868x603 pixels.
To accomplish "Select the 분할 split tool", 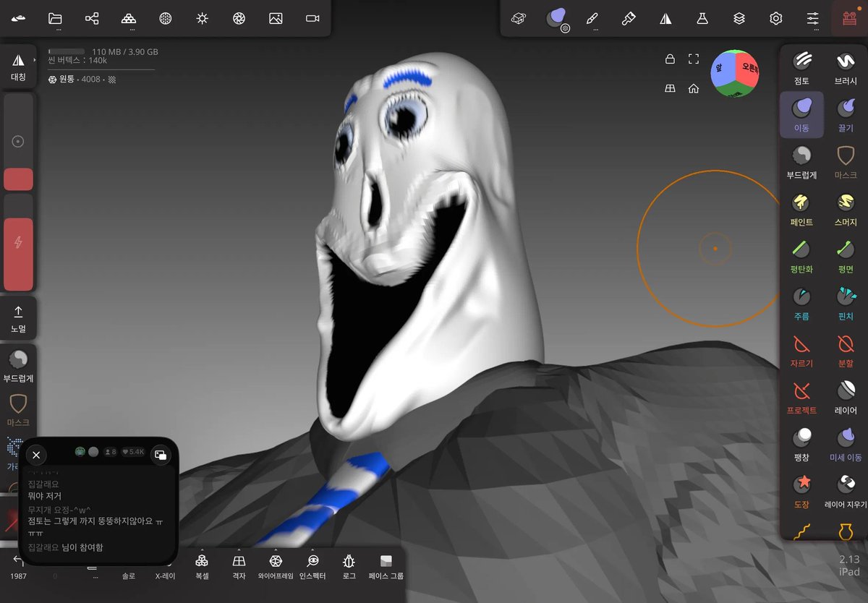I will pos(846,350).
